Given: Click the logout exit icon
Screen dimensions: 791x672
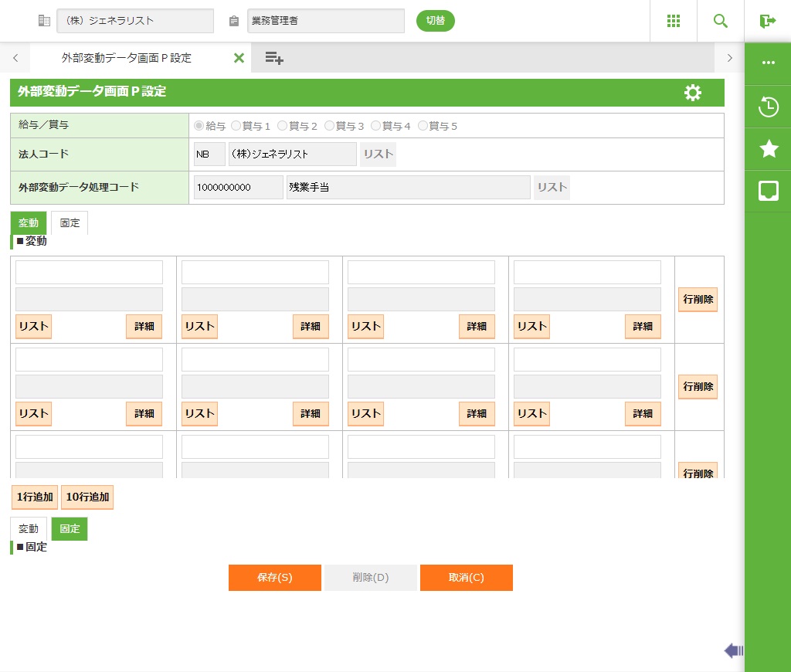Looking at the screenshot, I should [x=767, y=21].
